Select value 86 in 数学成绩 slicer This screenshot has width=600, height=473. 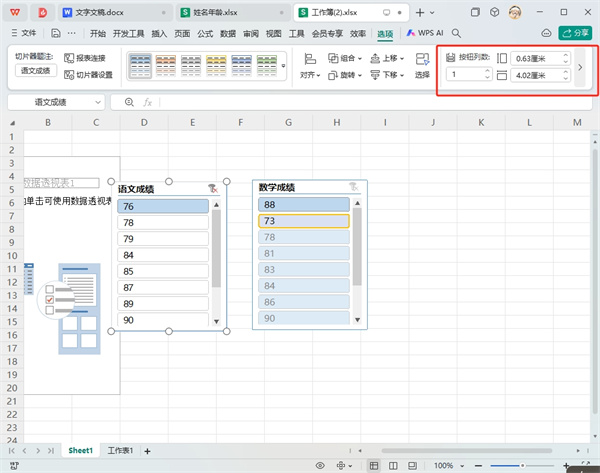tap(304, 302)
